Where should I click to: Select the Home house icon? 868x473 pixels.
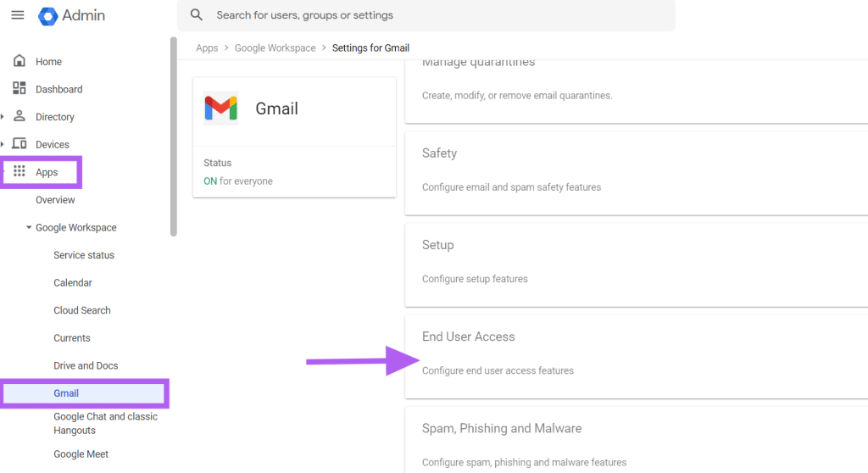(x=19, y=61)
